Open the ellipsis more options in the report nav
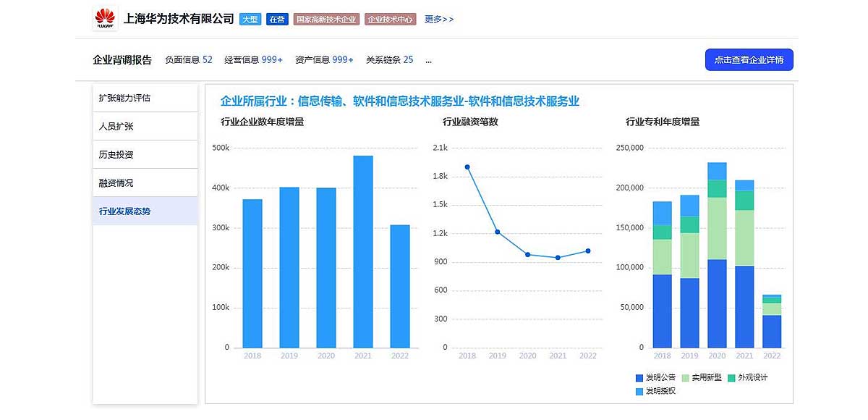Viewport: 868px width, 420px height. click(428, 60)
